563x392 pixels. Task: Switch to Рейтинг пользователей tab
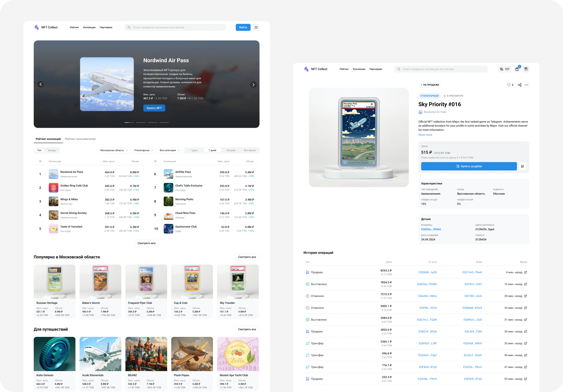(80, 139)
